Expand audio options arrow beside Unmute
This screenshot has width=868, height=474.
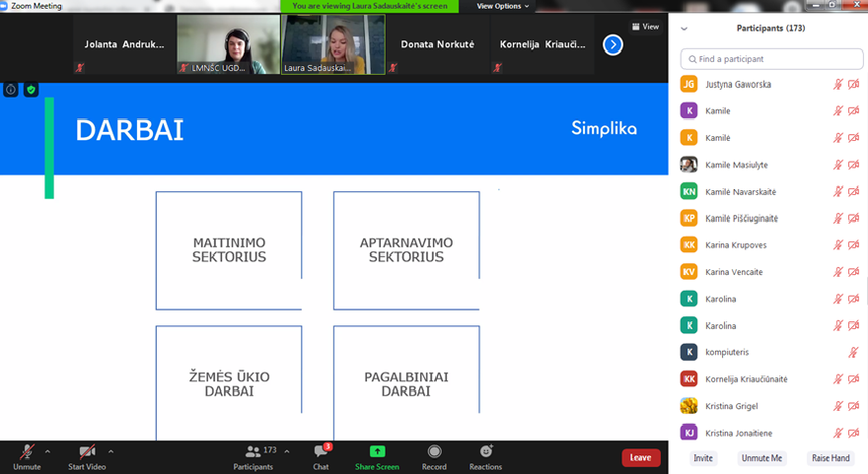pyautogui.click(x=47, y=451)
